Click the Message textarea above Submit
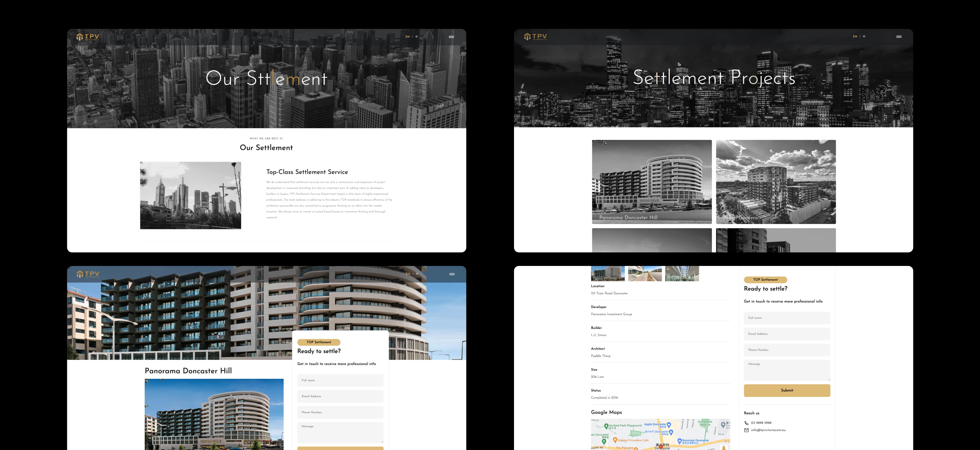The height and width of the screenshot is (450, 980). (x=787, y=370)
